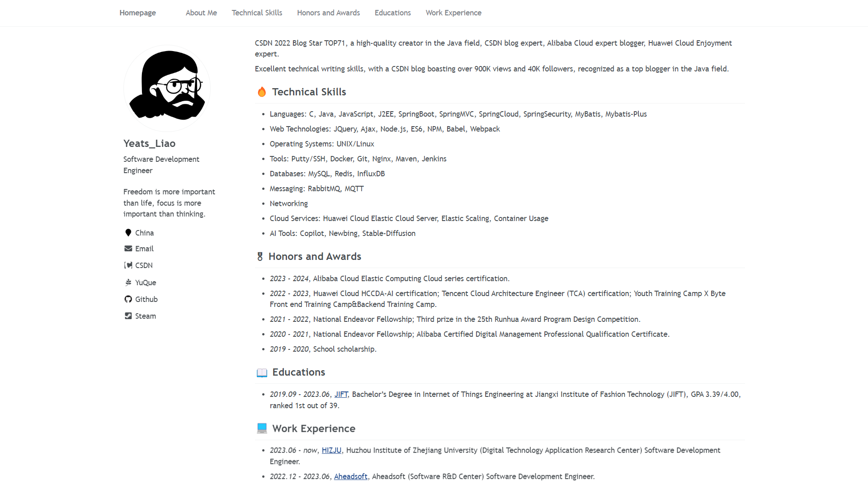
Task: Open the Aheadsoft company link
Action: point(350,476)
